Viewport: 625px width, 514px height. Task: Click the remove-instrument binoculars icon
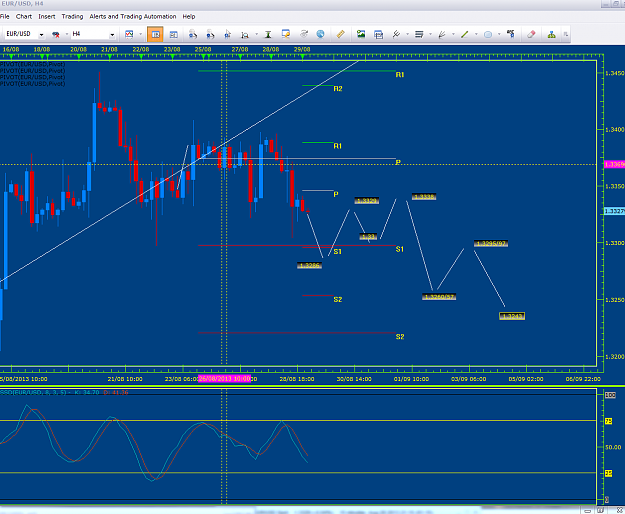(x=56, y=35)
